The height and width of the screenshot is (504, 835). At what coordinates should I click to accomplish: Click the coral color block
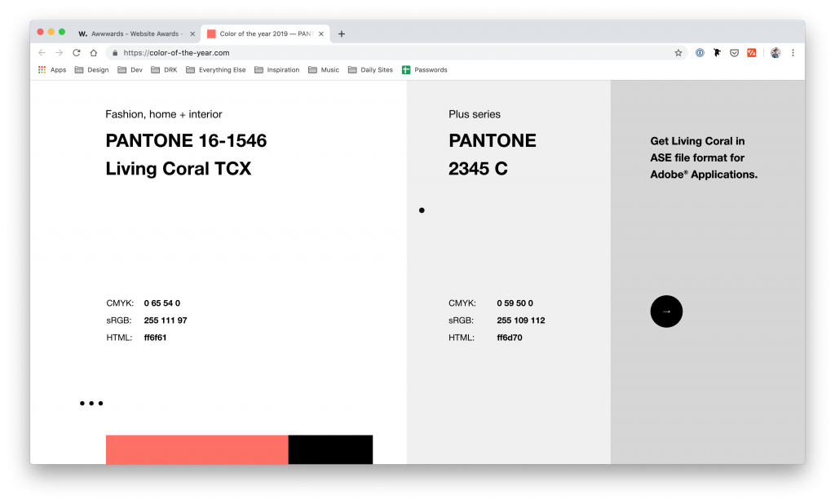tap(197, 449)
